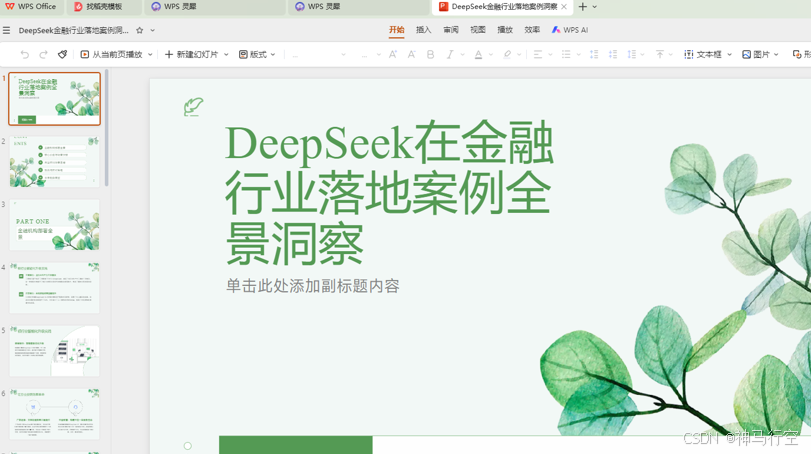Open the font name combo box

(x=319, y=54)
